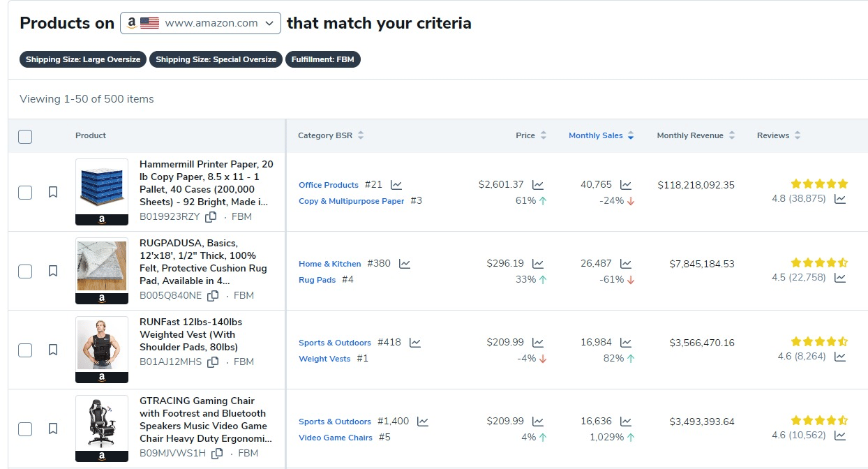Copy ASIN B005Q840NE to clipboard
868x469 pixels.
click(x=213, y=295)
